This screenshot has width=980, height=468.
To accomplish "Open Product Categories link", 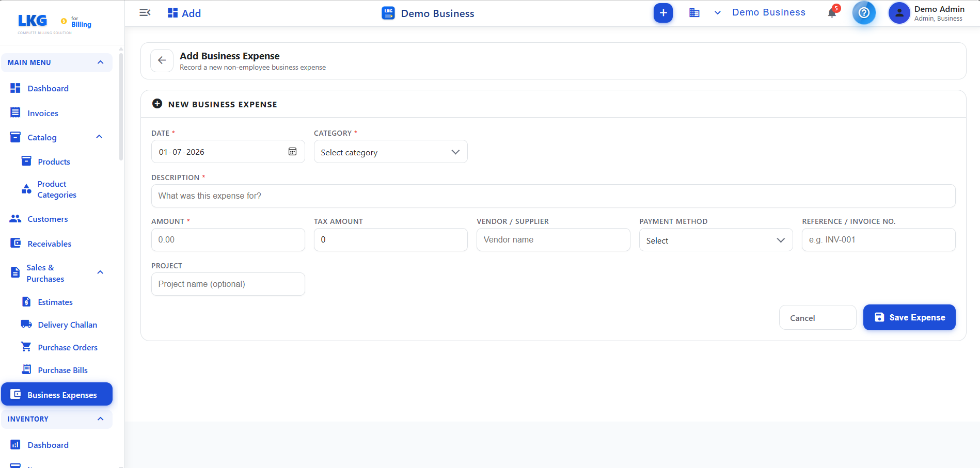I will tap(57, 189).
